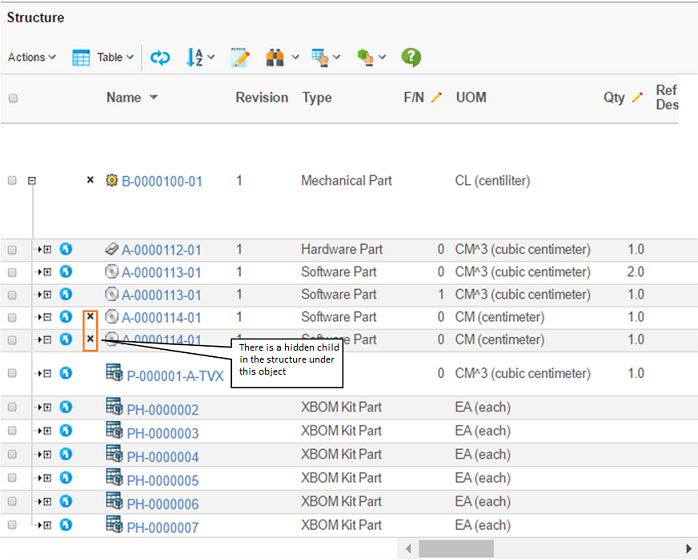Click the green help question mark
Screen dimensions: 698x560
pos(411,57)
